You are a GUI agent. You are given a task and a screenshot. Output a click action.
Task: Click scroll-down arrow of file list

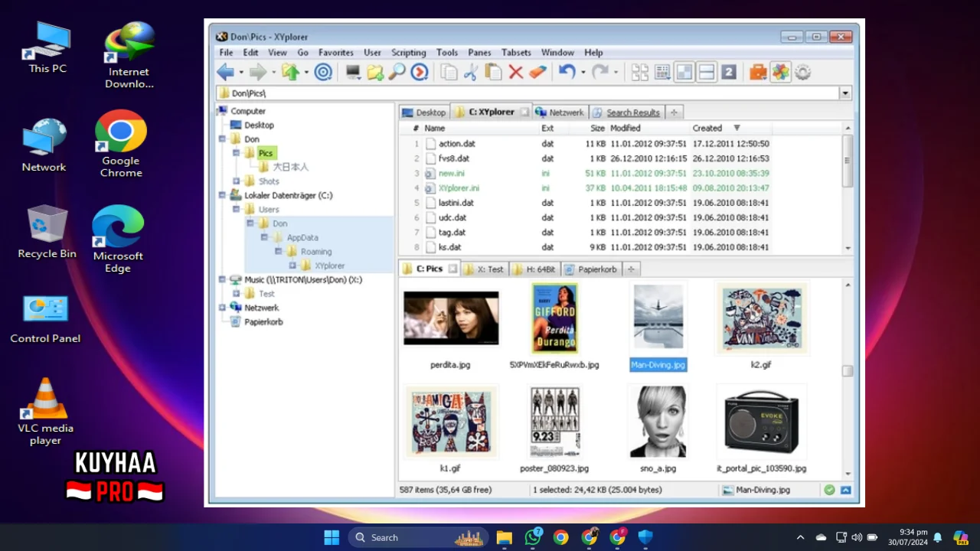(848, 248)
